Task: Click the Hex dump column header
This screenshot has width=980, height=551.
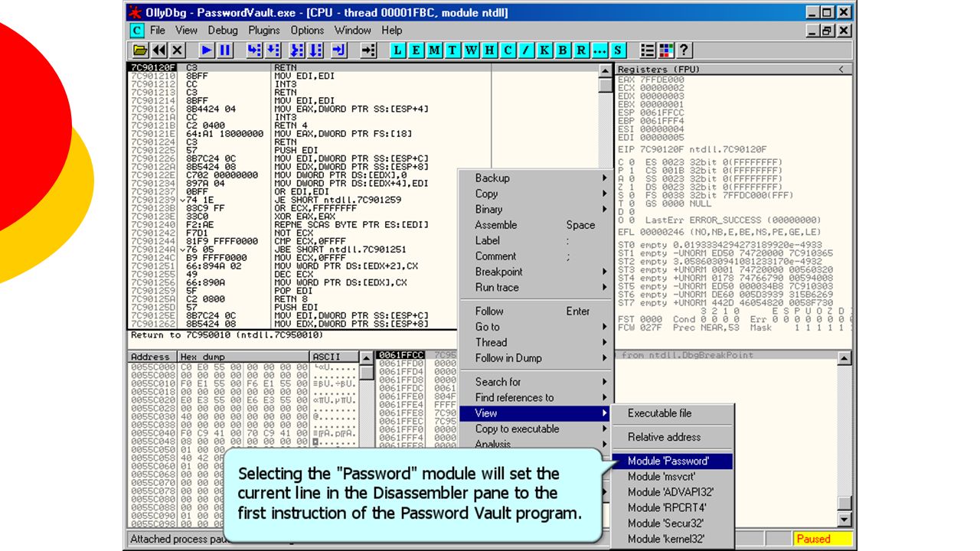Action: coord(243,357)
